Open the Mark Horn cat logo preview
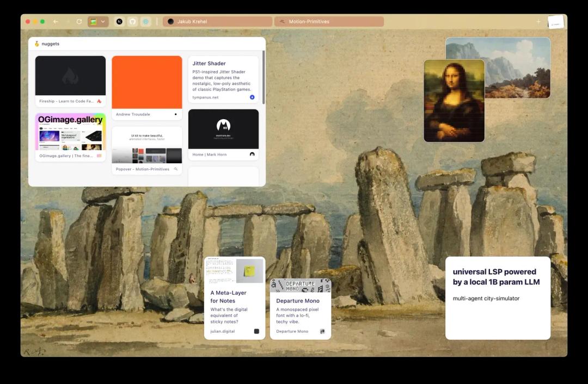This screenshot has height=384, width=588. (x=224, y=129)
